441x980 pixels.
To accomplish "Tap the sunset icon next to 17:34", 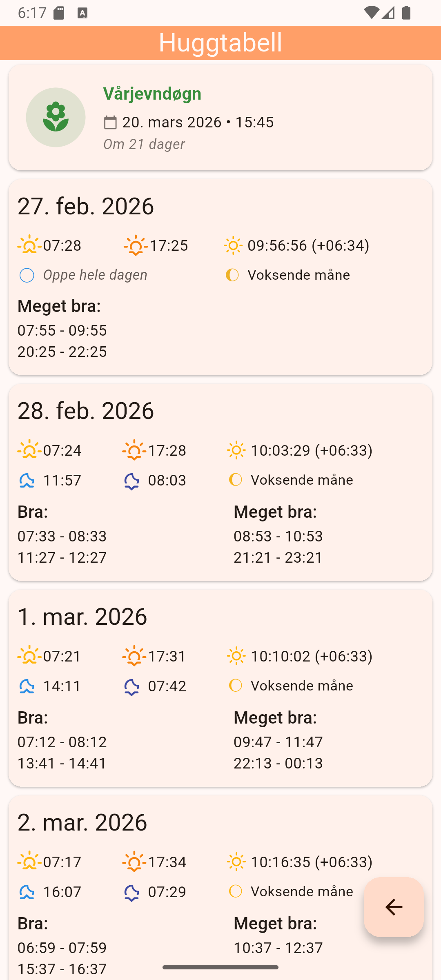I will (x=134, y=862).
